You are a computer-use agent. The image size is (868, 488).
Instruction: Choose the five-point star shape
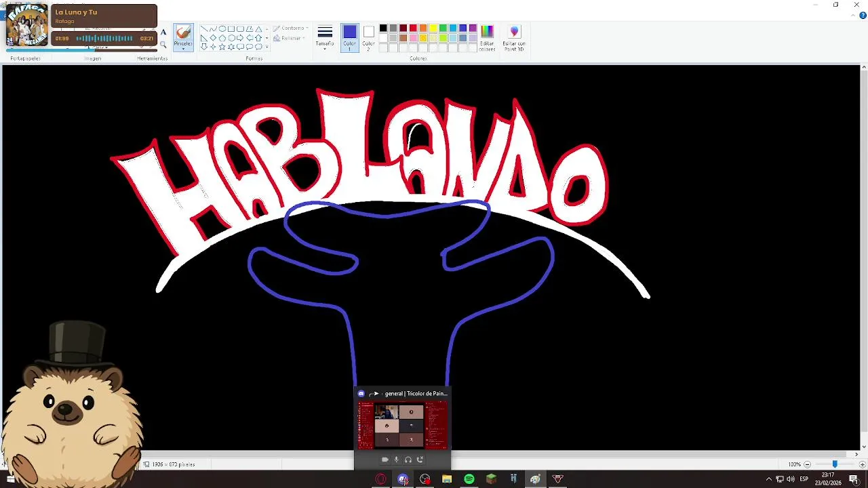click(222, 47)
